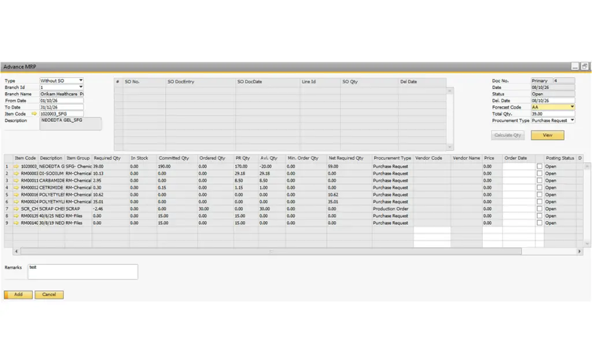Click the Cancel button
592x364 pixels.
pos(49,295)
